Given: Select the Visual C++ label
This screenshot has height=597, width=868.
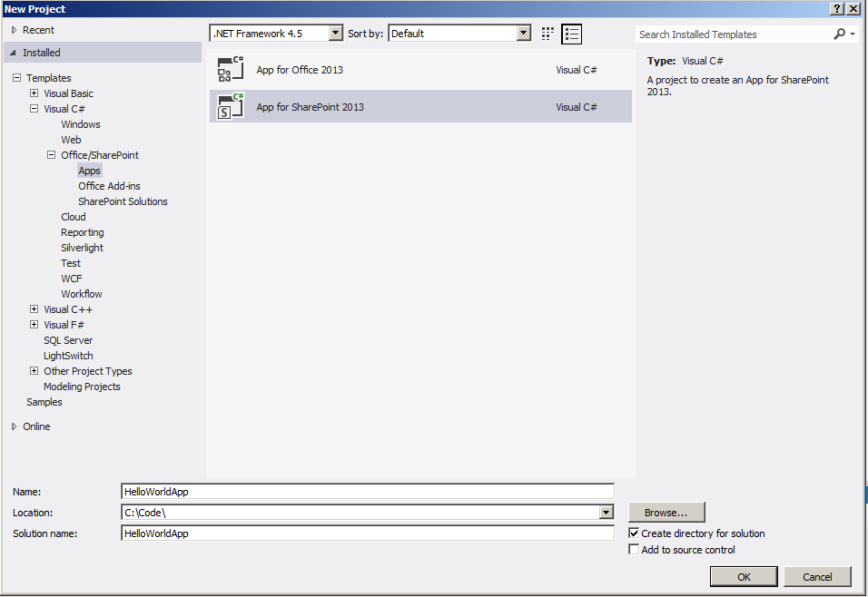Looking at the screenshot, I should 68,309.
